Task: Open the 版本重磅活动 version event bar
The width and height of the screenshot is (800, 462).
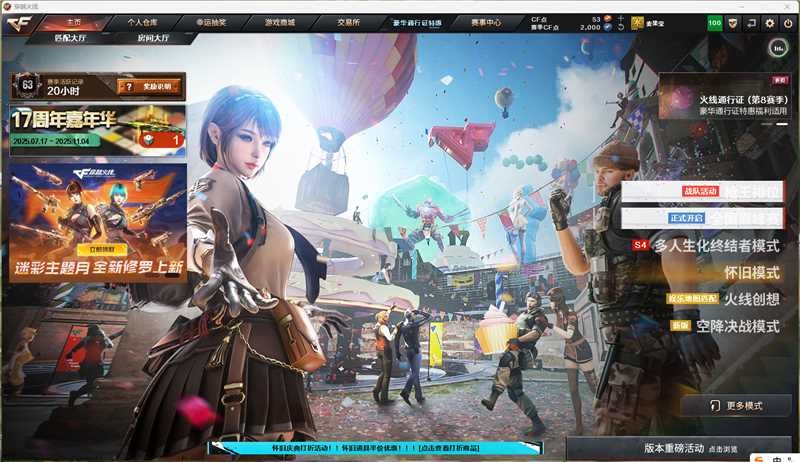Action: click(680, 449)
